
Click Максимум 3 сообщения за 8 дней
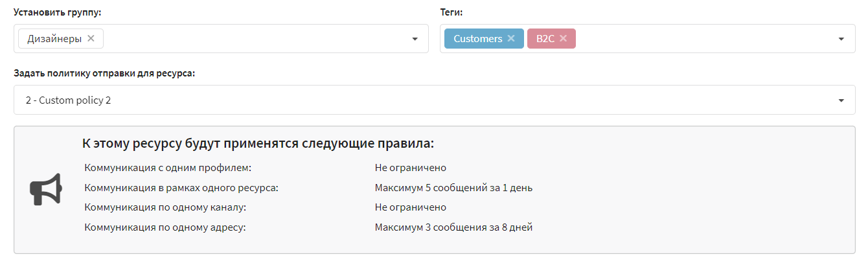(x=453, y=227)
